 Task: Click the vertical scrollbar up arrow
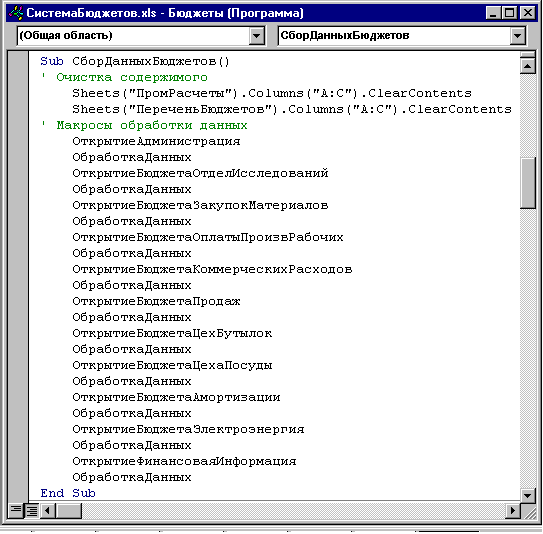pyautogui.click(x=527, y=66)
